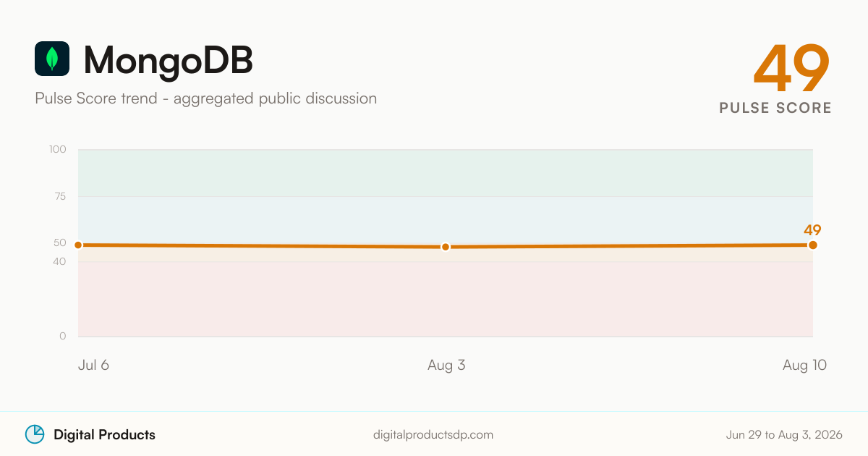Click the red bottom zone of chart
The width and height of the screenshot is (868, 456).
tap(446, 299)
